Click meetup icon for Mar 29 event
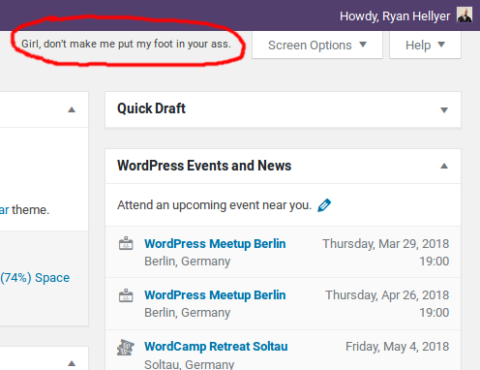Viewport: 480px width, 370px height. click(126, 243)
